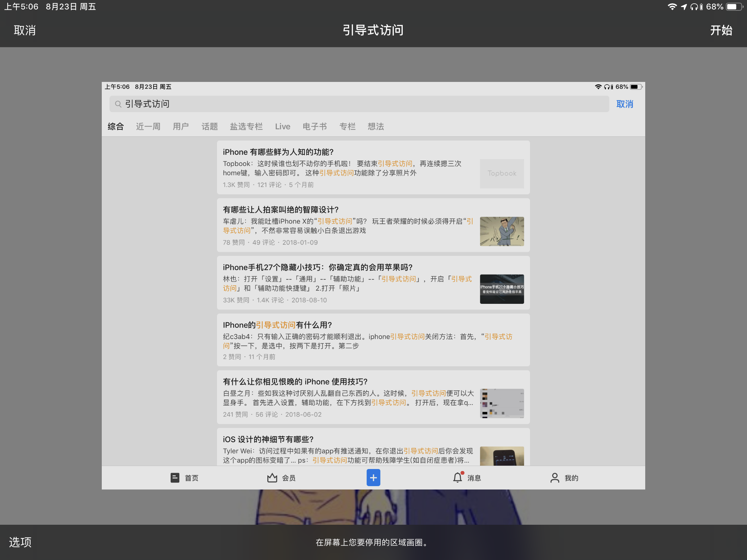Click the search magnifier icon
747x560 pixels.
(118, 104)
